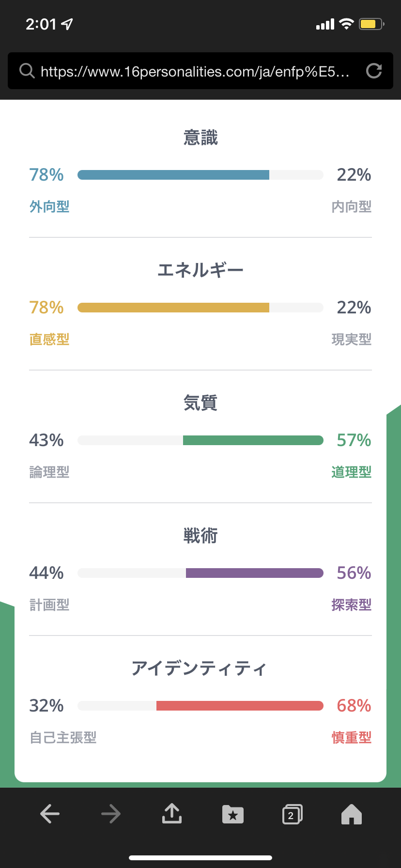Open the share sheet icon
The height and width of the screenshot is (868, 401).
[x=172, y=814]
